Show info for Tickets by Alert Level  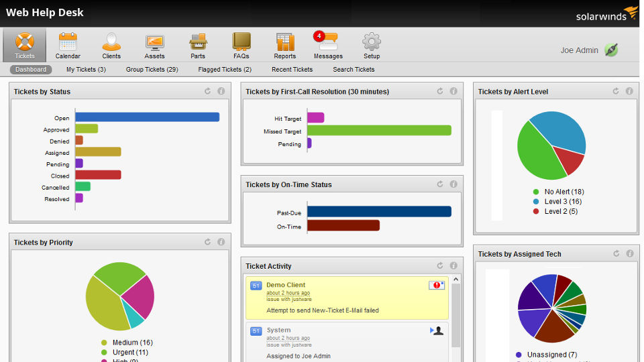(629, 91)
